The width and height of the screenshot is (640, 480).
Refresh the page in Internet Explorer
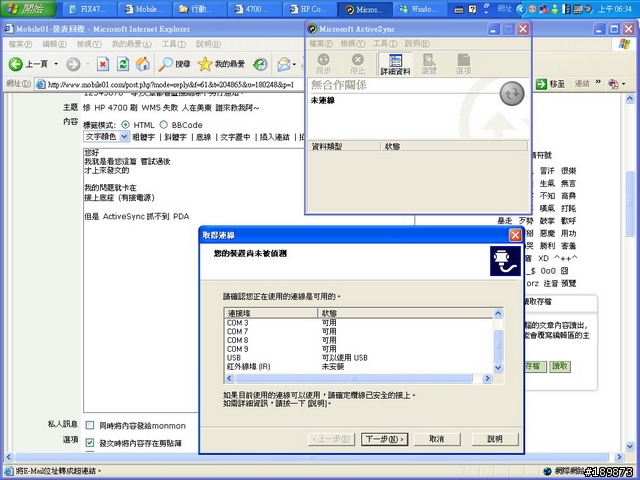coord(123,64)
